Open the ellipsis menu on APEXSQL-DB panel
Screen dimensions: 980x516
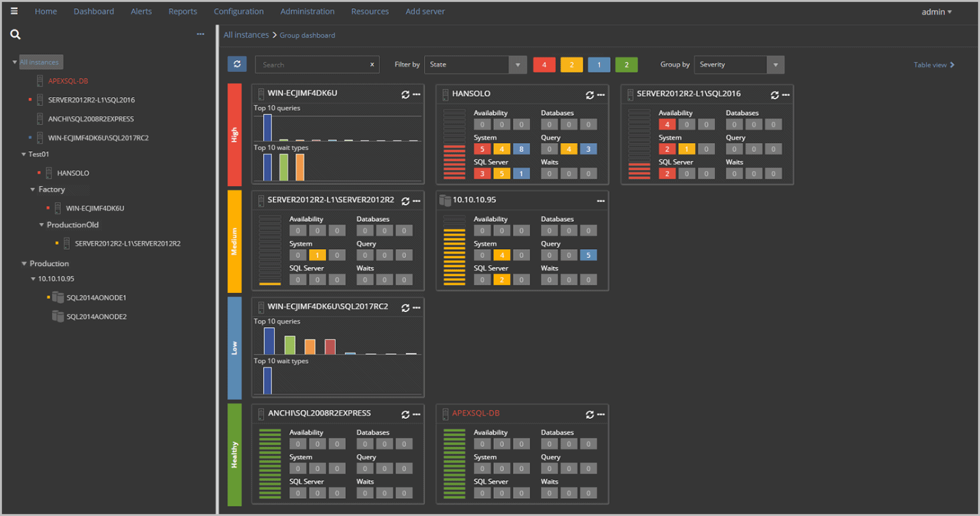(x=601, y=414)
